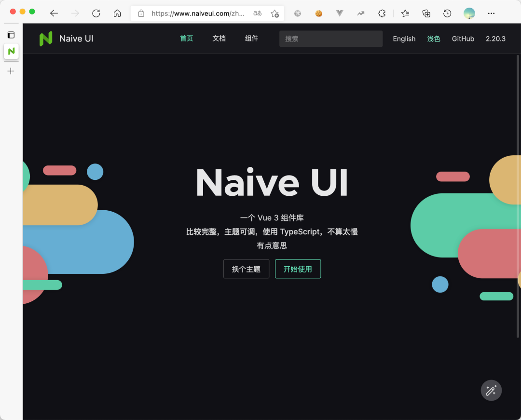Open the favorites list icon

(405, 14)
